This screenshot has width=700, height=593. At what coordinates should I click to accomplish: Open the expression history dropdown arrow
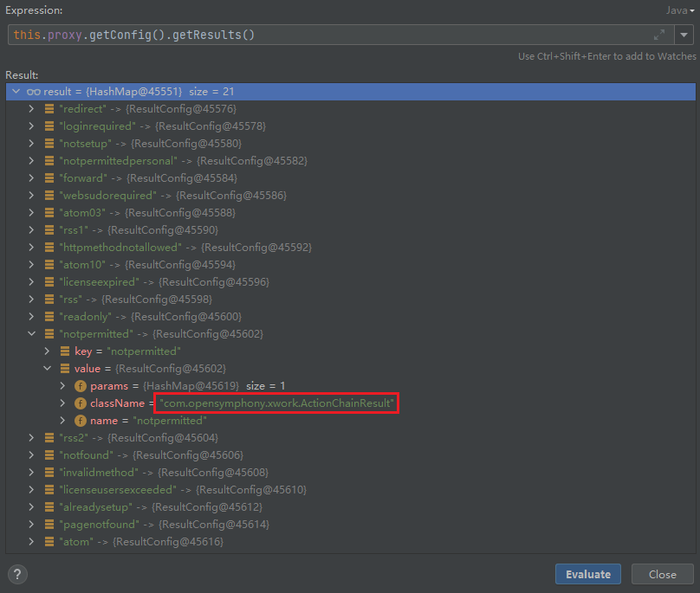(684, 35)
